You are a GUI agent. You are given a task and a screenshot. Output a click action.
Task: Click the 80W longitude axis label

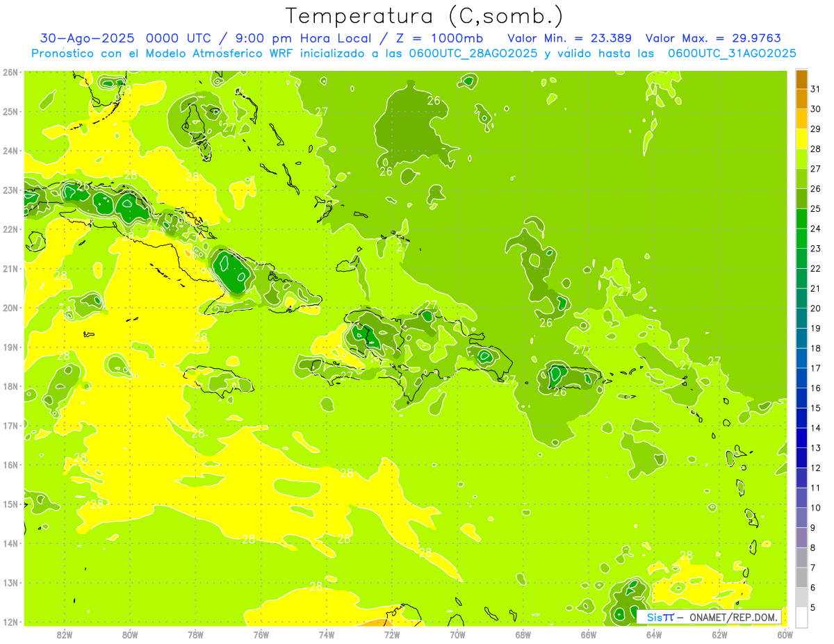click(130, 634)
